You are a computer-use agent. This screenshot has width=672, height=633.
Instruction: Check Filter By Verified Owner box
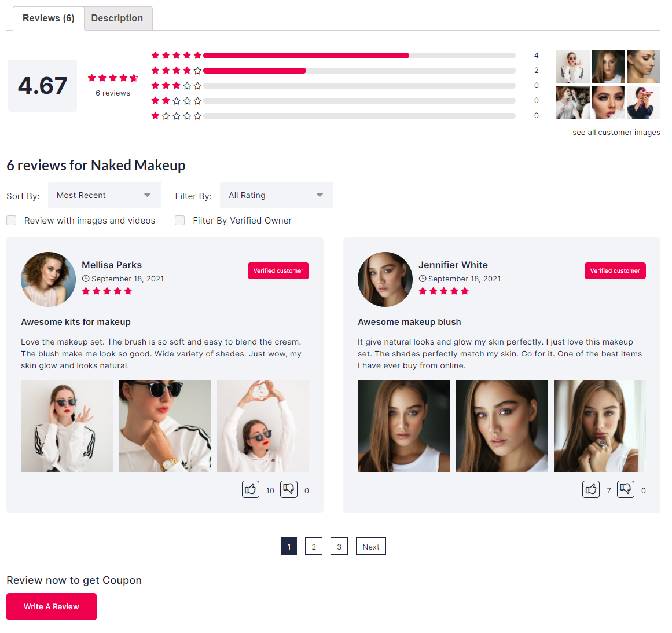tap(180, 221)
